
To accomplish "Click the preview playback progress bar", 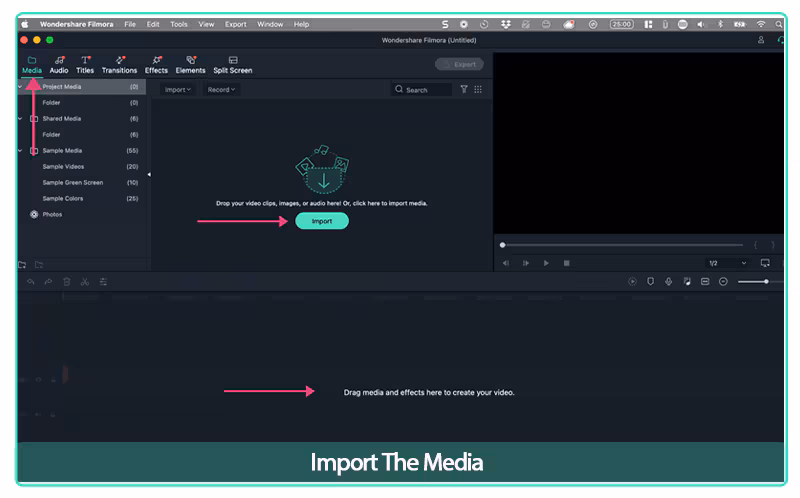I will tap(621, 245).
